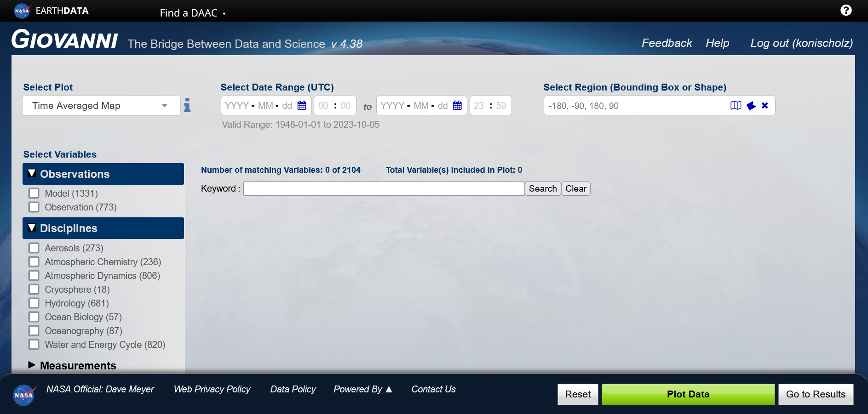The width and height of the screenshot is (868, 414).
Task: Check the Model (1331) checkbox
Action: click(34, 193)
